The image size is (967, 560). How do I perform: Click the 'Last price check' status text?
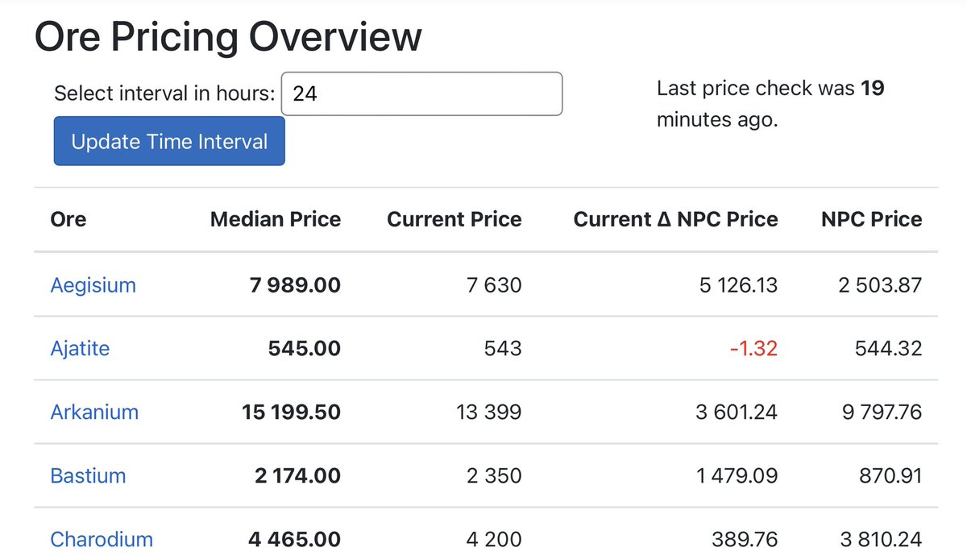(x=770, y=104)
